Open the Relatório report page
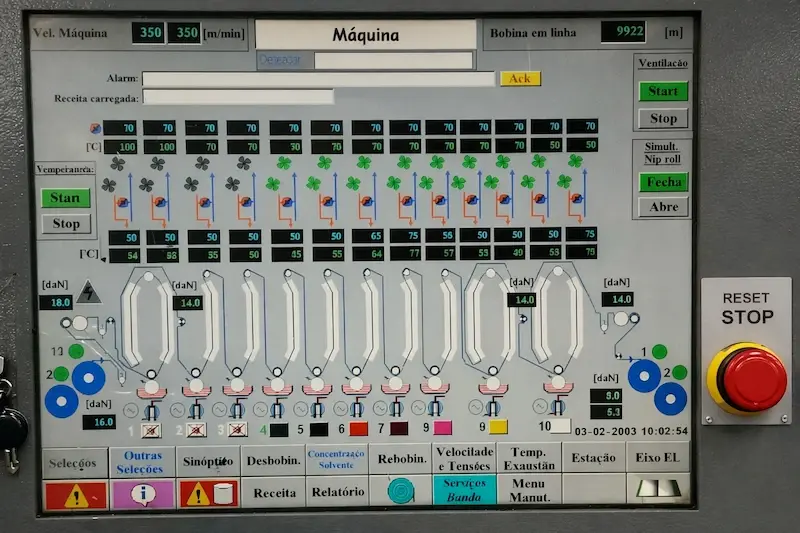 pos(338,492)
